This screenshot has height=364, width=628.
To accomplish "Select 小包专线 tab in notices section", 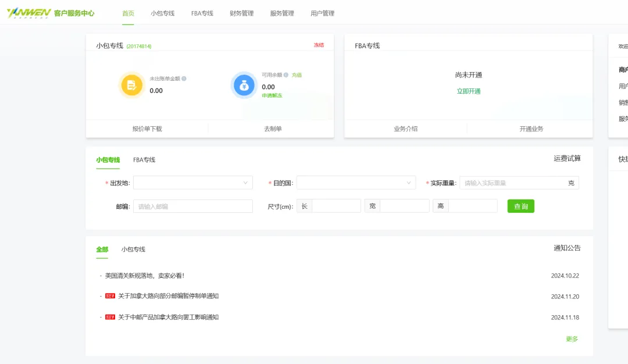I will (x=133, y=249).
